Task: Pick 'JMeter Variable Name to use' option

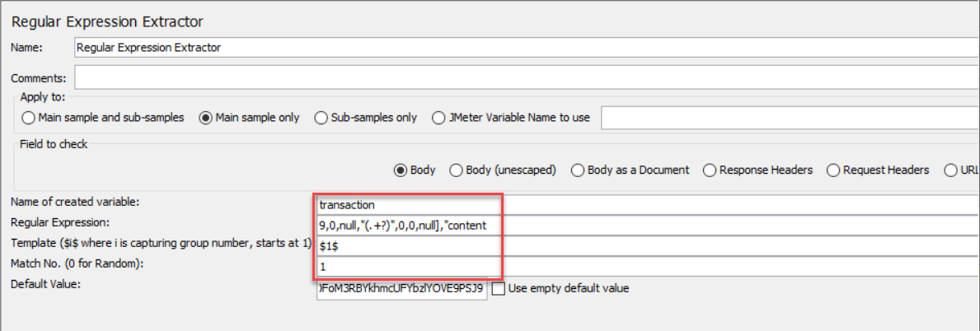Action: click(x=437, y=118)
